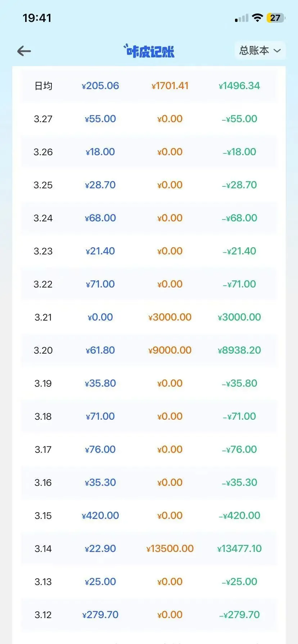Tap the ¥420.00 expense on 3.15
The image size is (298, 644).
(x=100, y=516)
